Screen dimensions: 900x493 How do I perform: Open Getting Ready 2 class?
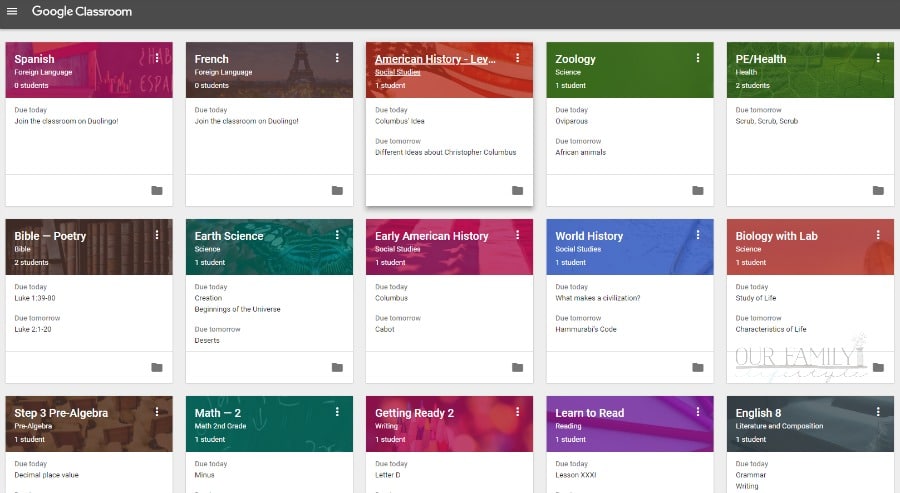pyautogui.click(x=414, y=413)
